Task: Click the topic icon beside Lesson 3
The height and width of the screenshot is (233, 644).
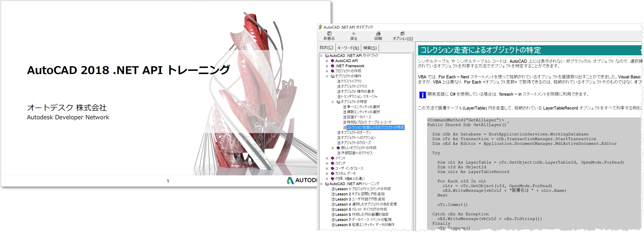Action: point(333,199)
